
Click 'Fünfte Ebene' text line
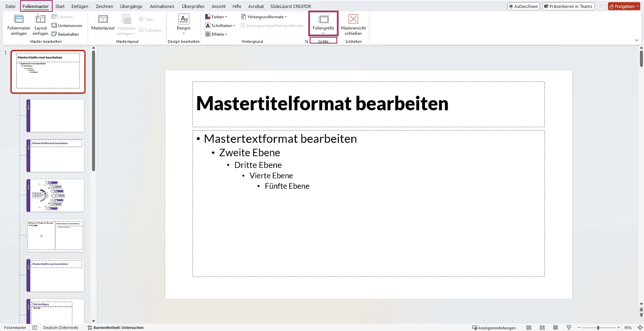pyautogui.click(x=287, y=186)
